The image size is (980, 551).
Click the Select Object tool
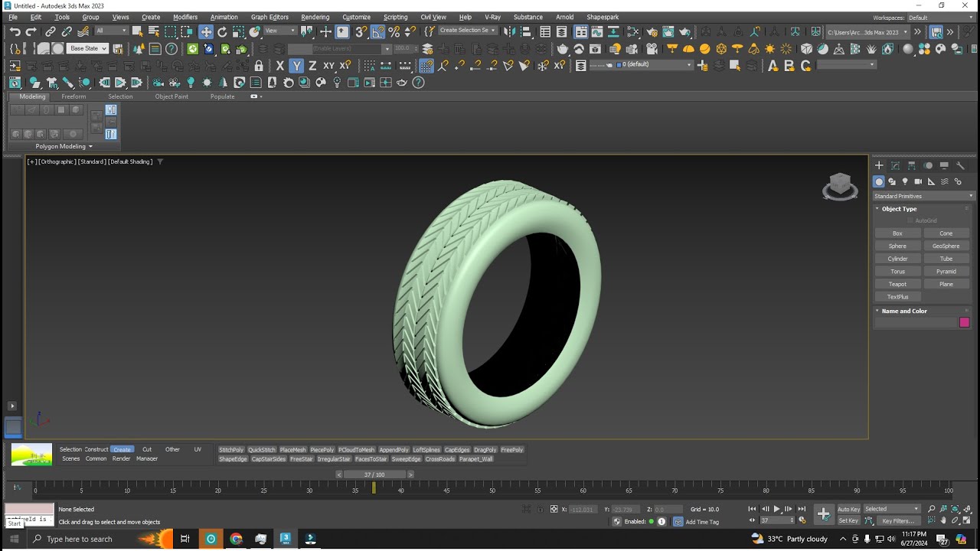coord(137,31)
